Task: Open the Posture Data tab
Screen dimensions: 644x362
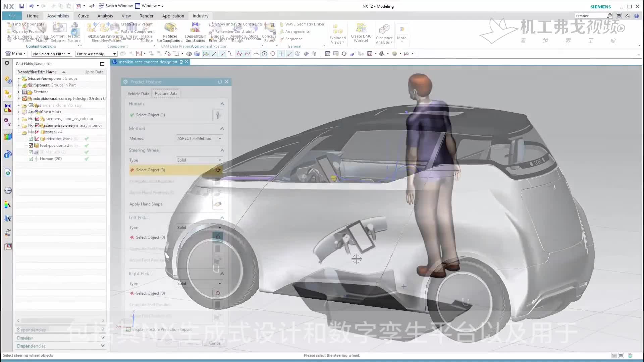Action: click(x=166, y=94)
